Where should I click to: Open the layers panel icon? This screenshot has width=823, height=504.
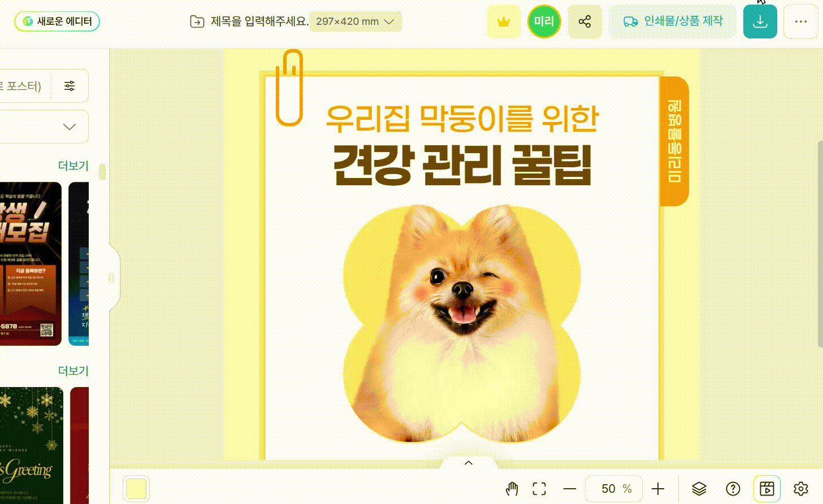tap(699, 489)
